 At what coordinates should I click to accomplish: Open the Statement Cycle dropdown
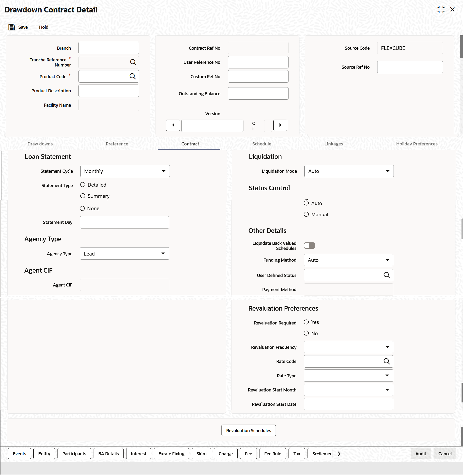[x=164, y=171]
